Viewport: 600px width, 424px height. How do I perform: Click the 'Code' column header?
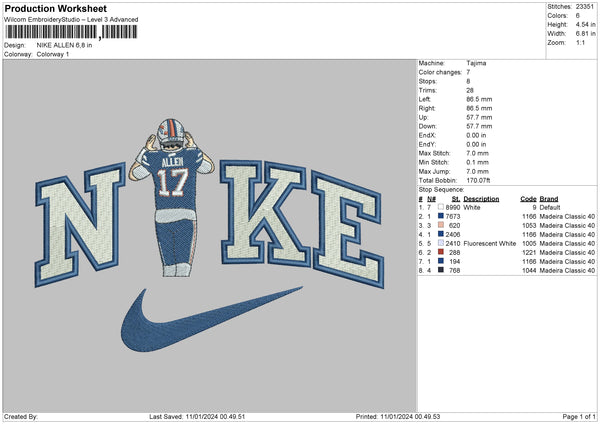pyautogui.click(x=528, y=199)
